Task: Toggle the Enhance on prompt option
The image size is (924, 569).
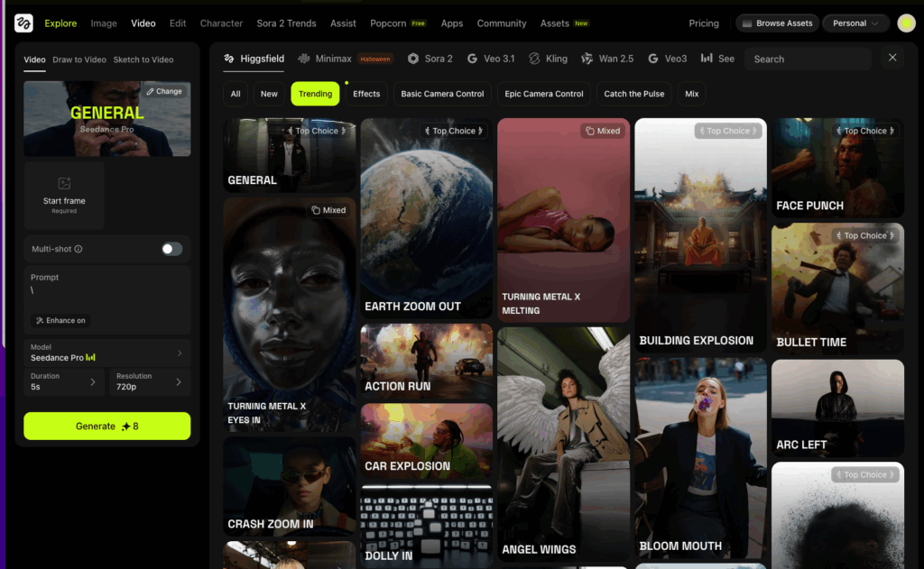Action: (60, 320)
